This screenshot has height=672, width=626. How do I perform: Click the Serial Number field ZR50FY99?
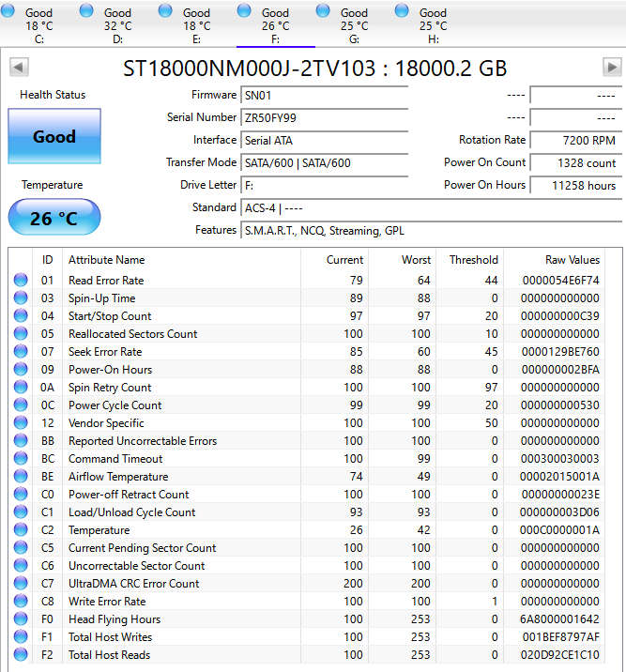point(325,118)
